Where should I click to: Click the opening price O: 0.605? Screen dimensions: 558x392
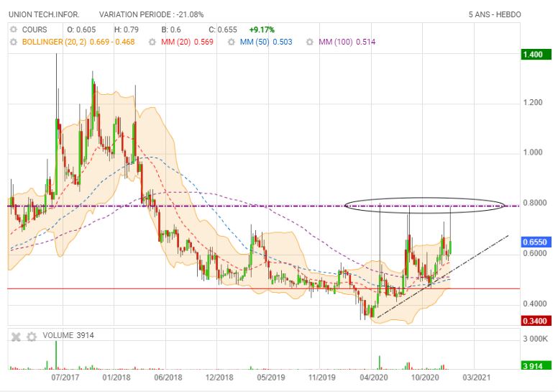coord(81,29)
